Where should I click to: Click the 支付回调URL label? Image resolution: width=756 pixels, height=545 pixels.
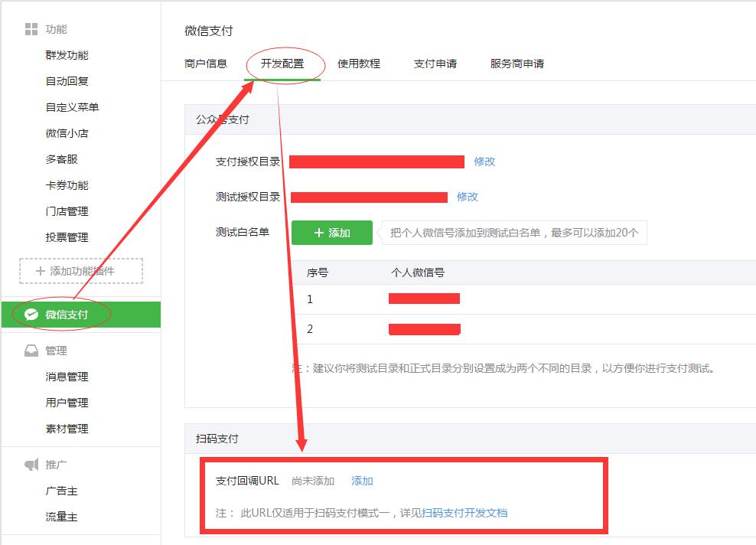pyautogui.click(x=247, y=481)
